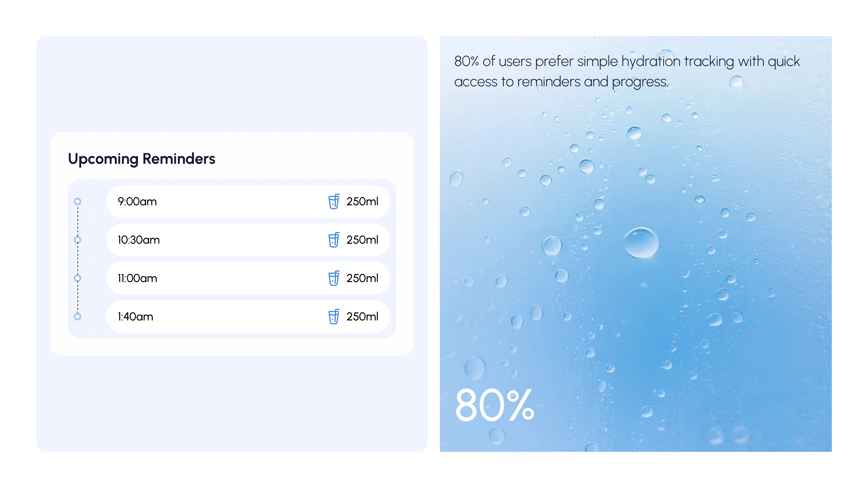This screenshot has width=868, height=488.
Task: Click the large water droplet in the photo
Action: click(641, 243)
